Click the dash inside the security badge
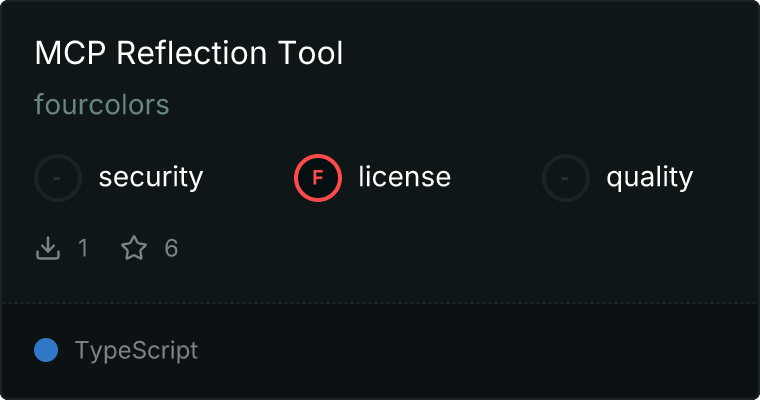 pos(58,178)
